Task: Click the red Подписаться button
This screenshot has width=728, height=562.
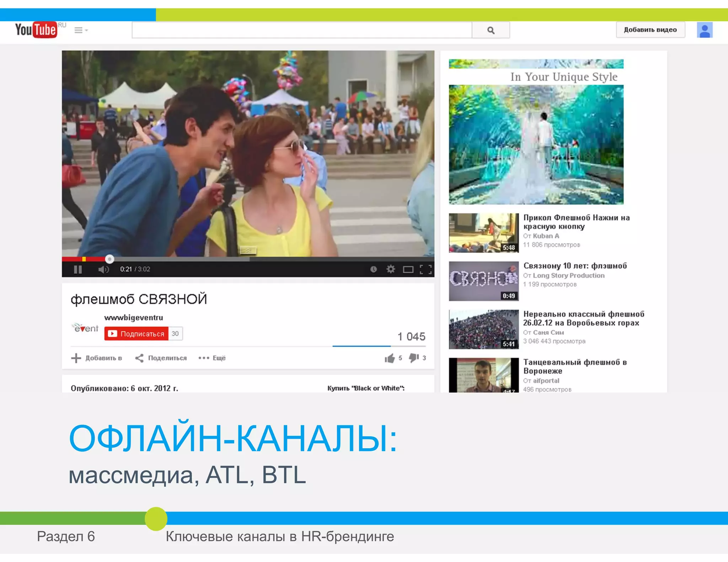Action: 136,334
